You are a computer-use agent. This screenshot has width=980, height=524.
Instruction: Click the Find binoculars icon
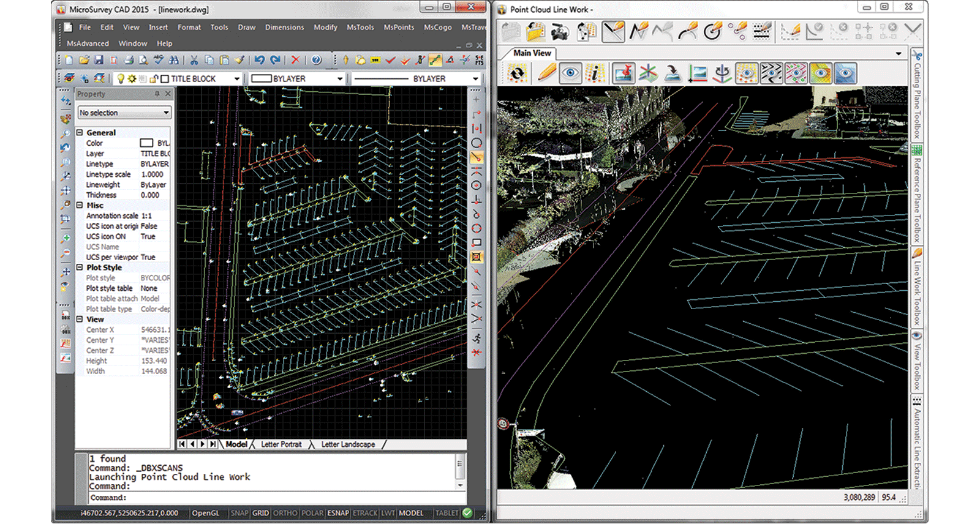[174, 60]
